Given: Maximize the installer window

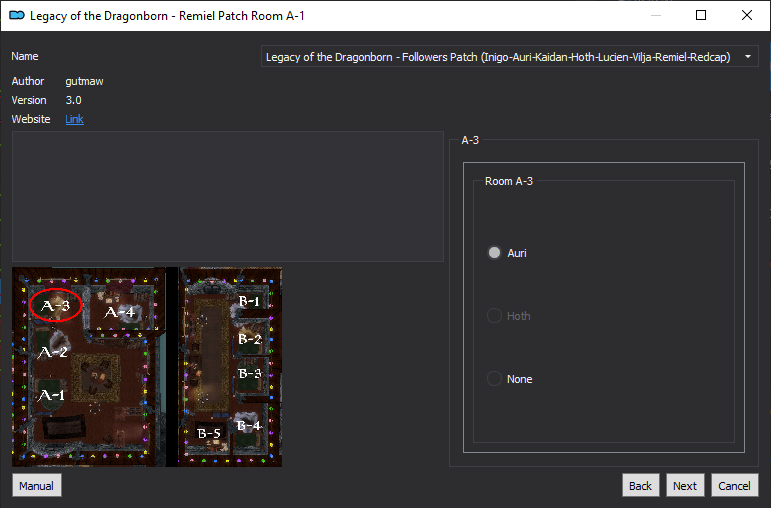Looking at the screenshot, I should 701,15.
